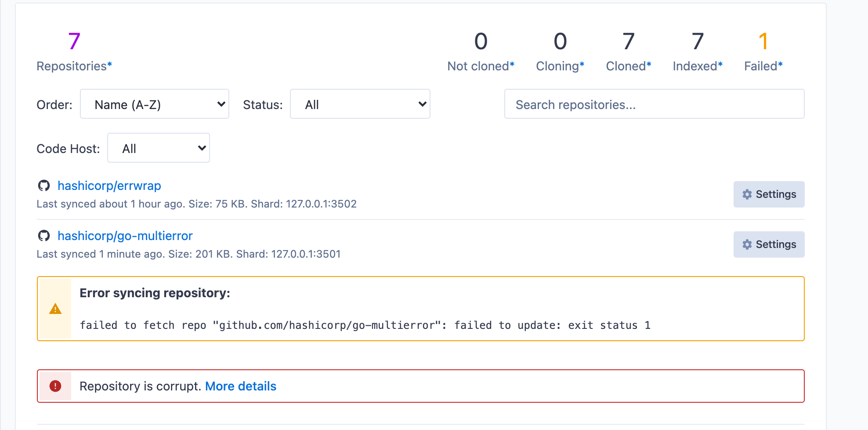Click the GitHub icon beside hashicorp/go-multierror

(x=44, y=236)
